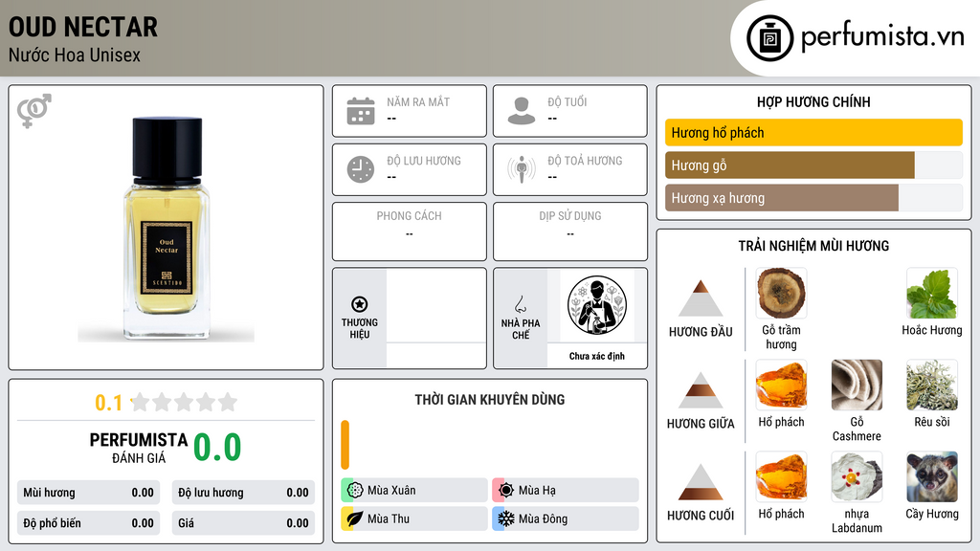This screenshot has width=980, height=551.
Task: Click the Giá 0.00 score box
Action: (243, 523)
